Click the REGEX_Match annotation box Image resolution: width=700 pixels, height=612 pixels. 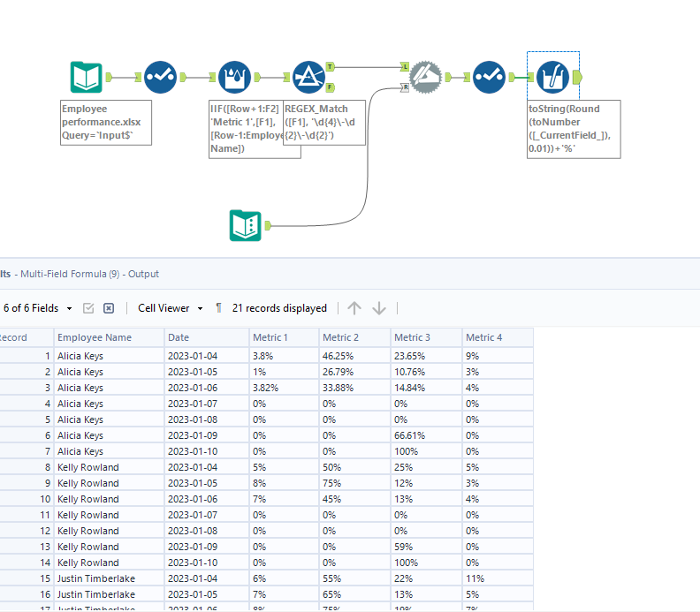point(324,122)
